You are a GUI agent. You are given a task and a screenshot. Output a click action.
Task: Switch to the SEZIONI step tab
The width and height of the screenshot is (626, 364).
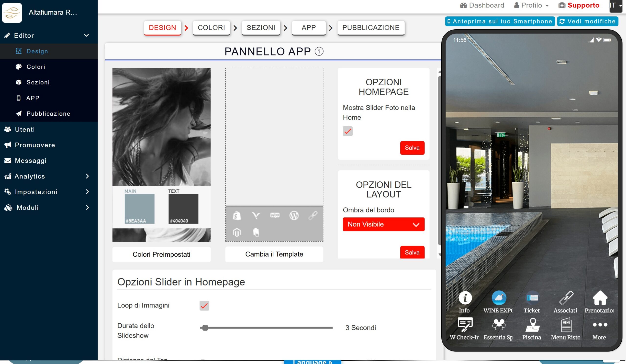pyautogui.click(x=261, y=28)
